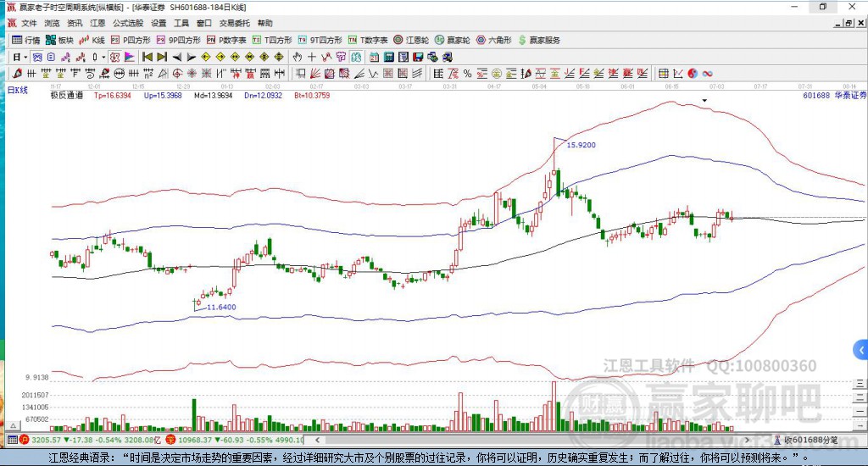
Task: Select the hand pan tool
Action: pyautogui.click(x=298, y=57)
